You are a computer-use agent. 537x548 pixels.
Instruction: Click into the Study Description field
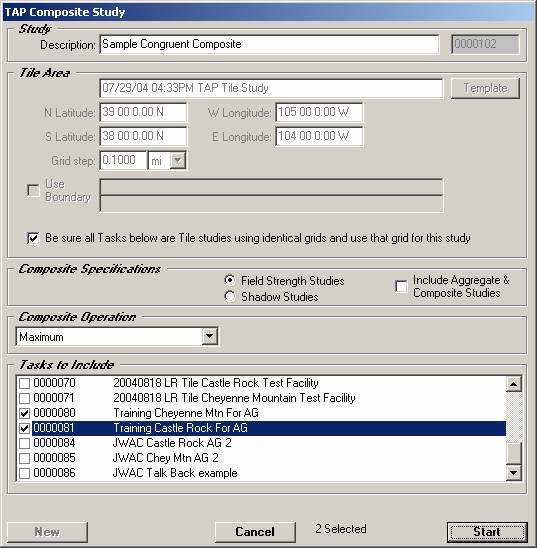[269, 44]
